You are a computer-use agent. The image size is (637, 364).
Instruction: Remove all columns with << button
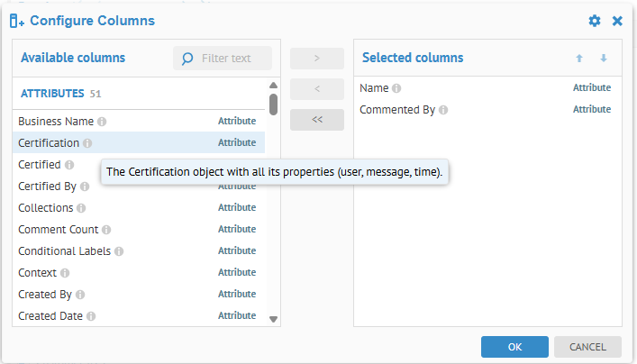(316, 120)
